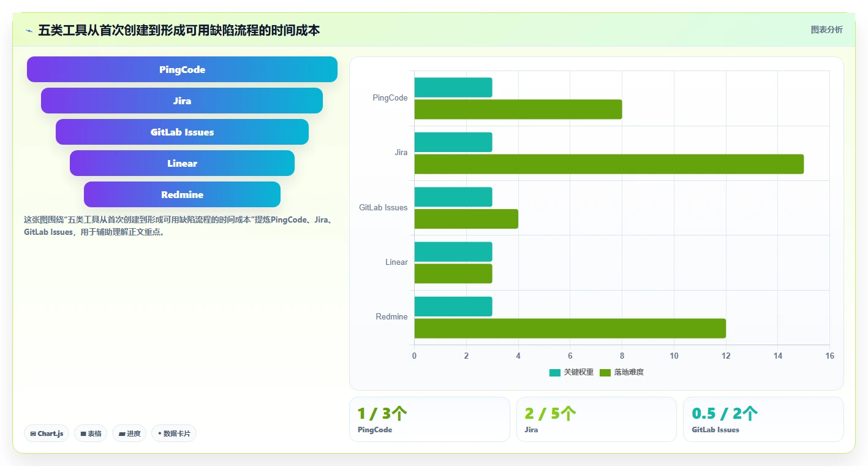868x466 pixels.
Task: Click the Jira green bar reaching 15
Action: pos(609,164)
